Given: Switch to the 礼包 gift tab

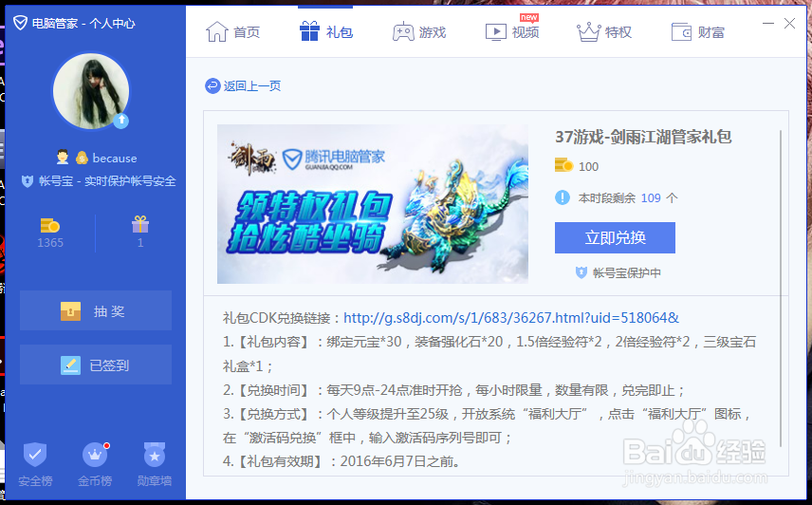Looking at the screenshot, I should [325, 32].
